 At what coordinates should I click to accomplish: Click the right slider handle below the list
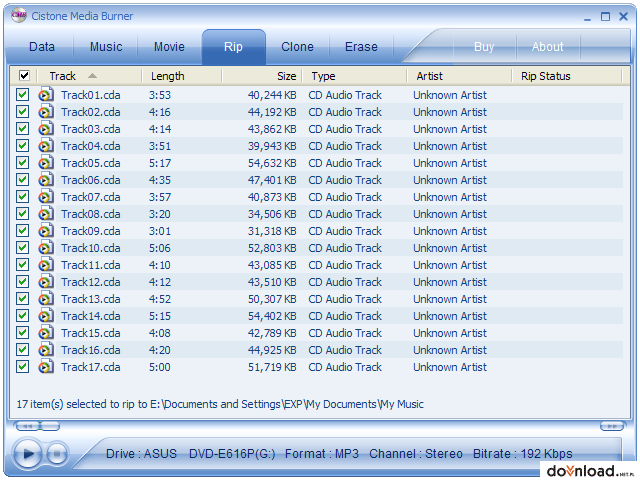point(612,426)
